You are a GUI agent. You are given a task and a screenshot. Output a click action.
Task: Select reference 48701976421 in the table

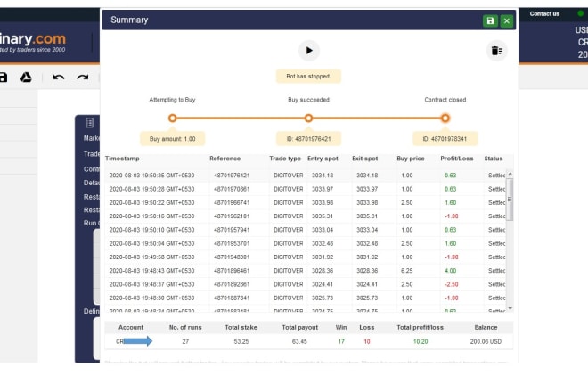point(232,176)
